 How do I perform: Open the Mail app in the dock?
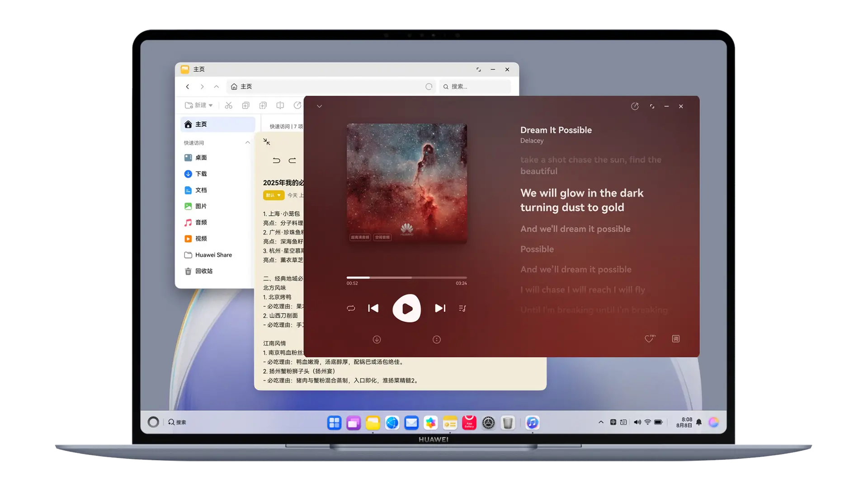(x=411, y=423)
